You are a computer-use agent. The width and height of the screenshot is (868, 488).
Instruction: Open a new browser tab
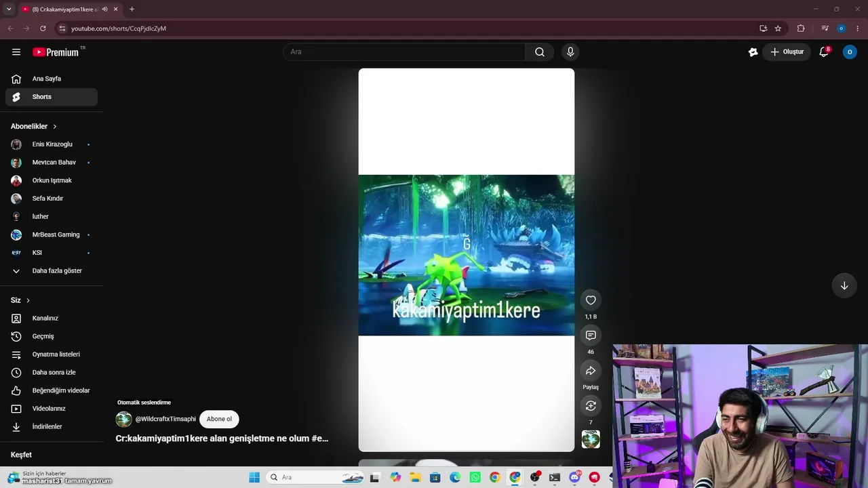click(132, 9)
